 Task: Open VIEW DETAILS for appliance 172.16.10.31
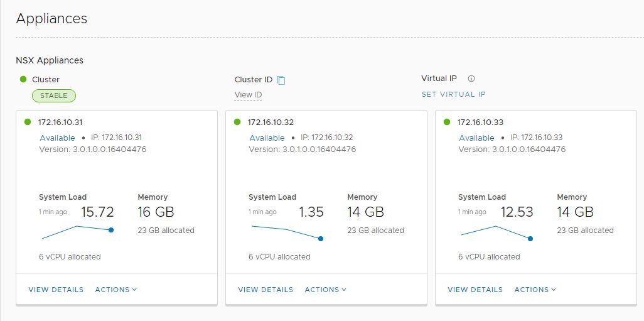click(56, 290)
